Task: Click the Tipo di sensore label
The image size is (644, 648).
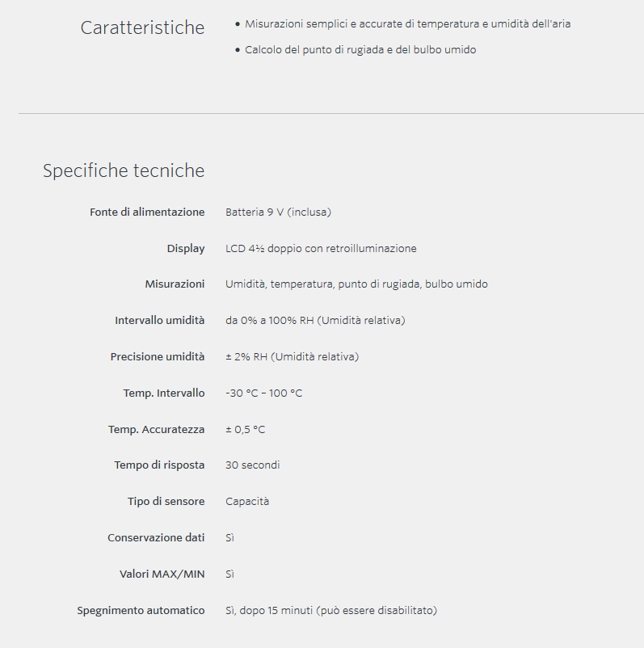Action: (x=166, y=502)
